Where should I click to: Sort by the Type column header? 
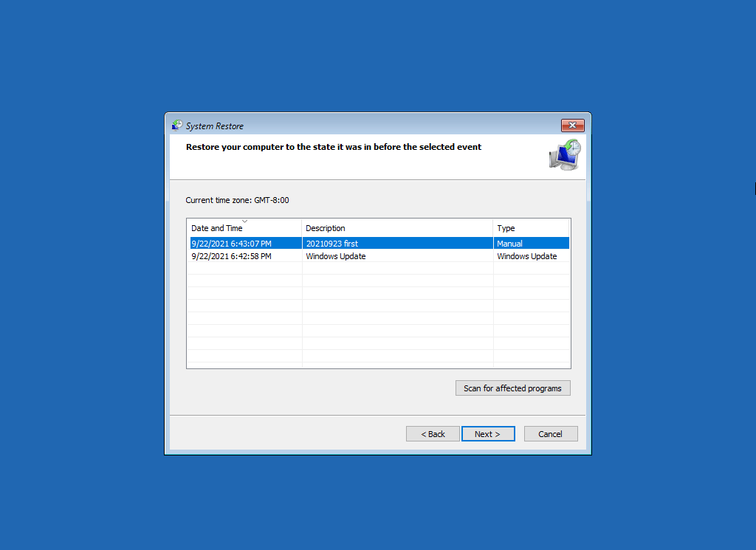pyautogui.click(x=531, y=228)
